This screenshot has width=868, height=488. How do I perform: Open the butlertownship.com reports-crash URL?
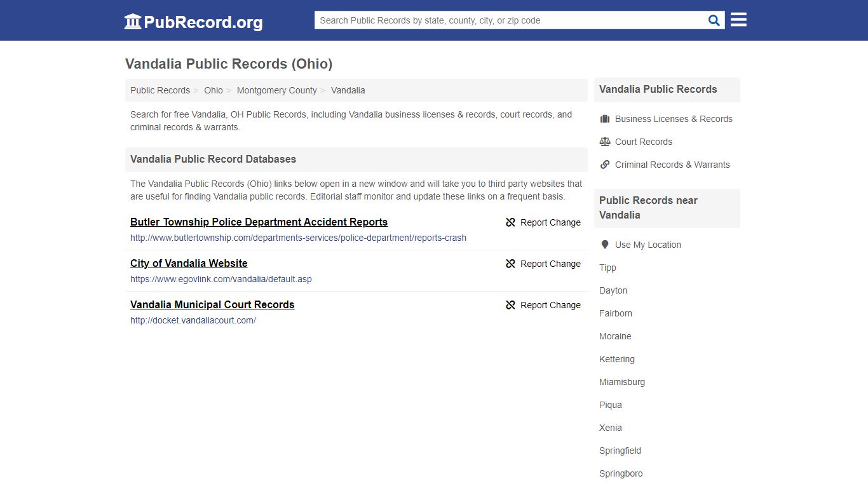[298, 238]
